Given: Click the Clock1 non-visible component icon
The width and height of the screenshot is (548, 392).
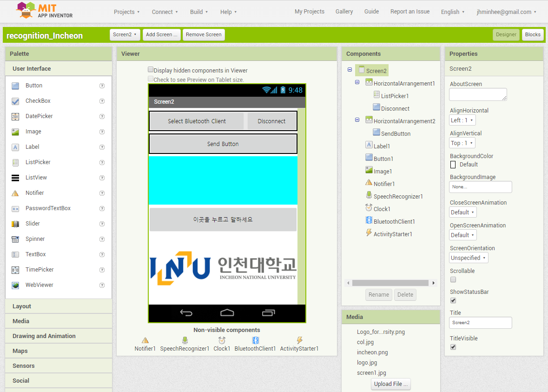Looking at the screenshot, I should [222, 340].
